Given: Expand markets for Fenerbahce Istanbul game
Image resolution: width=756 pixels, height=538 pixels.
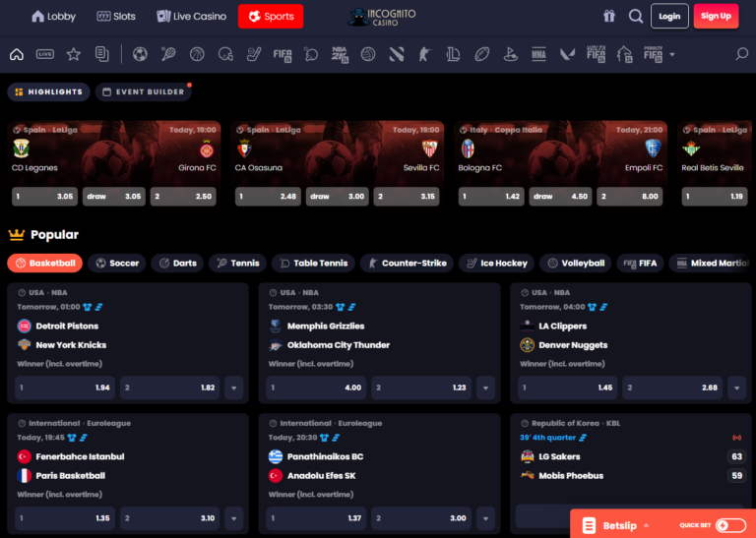Looking at the screenshot, I should point(234,518).
